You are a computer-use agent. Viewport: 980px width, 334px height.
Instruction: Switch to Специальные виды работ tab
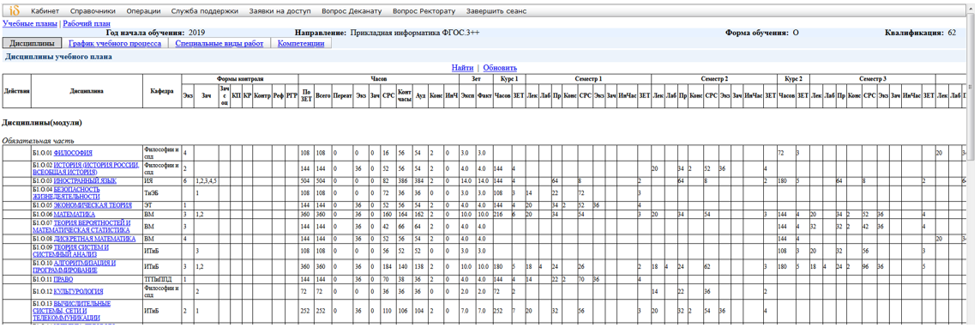tap(219, 44)
